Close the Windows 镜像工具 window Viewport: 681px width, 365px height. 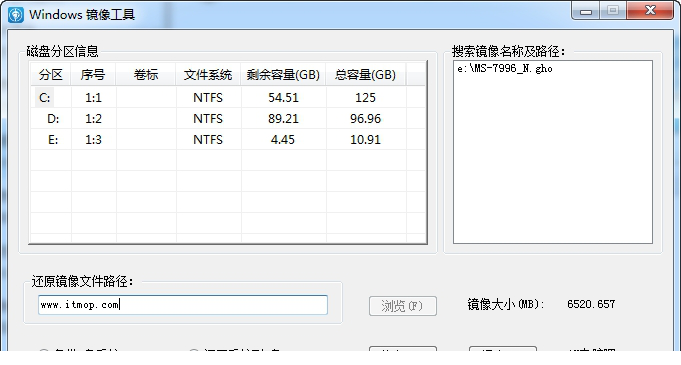coord(650,11)
